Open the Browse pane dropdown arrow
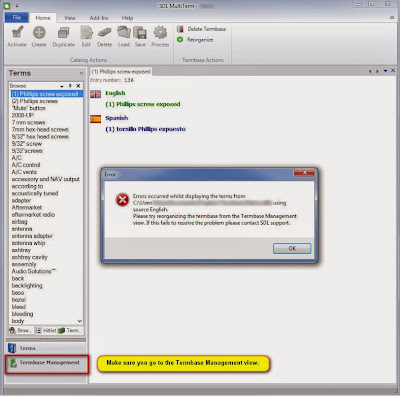 62,86
